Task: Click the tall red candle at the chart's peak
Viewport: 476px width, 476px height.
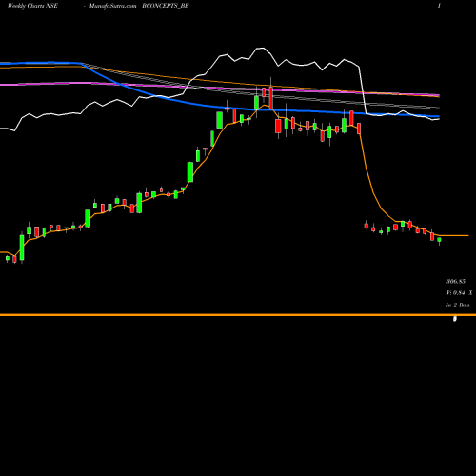Action: [271, 98]
